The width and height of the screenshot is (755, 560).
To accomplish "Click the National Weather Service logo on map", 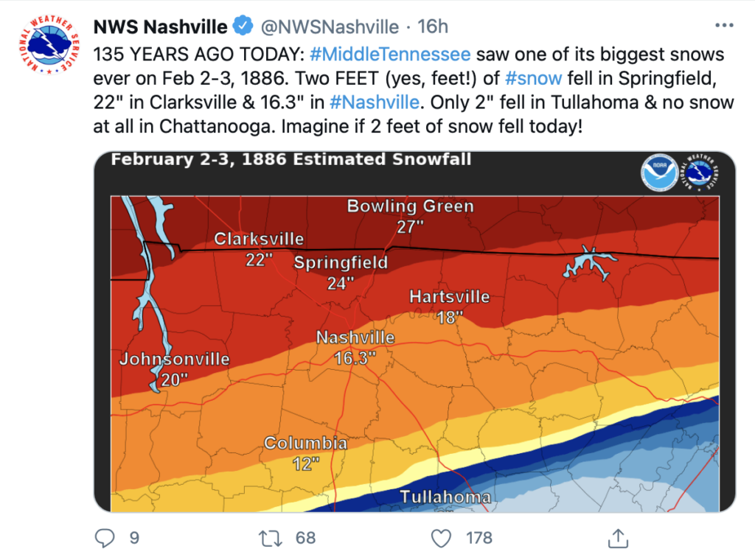I will pos(699,172).
